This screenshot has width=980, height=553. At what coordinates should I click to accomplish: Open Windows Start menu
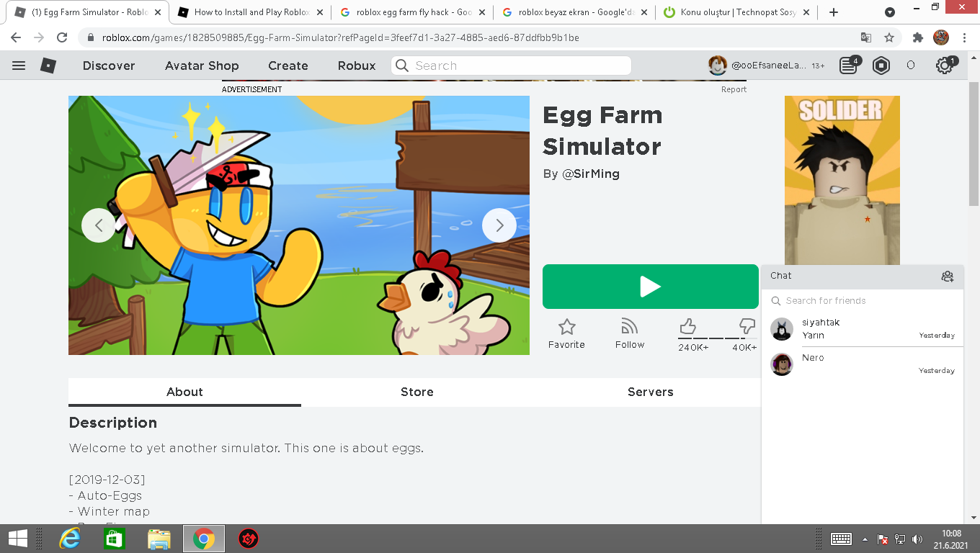tap(17, 539)
